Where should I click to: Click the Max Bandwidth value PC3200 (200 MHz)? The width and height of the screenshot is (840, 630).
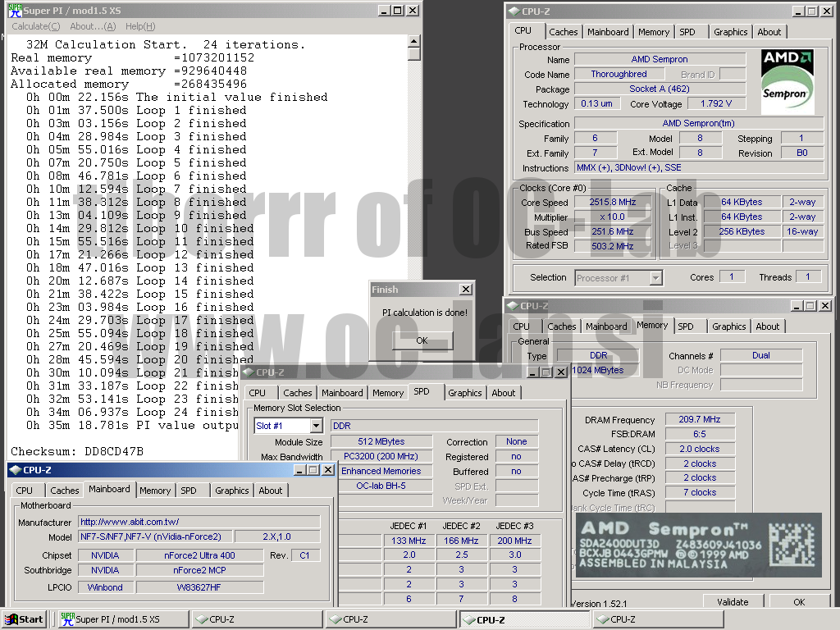(x=381, y=456)
